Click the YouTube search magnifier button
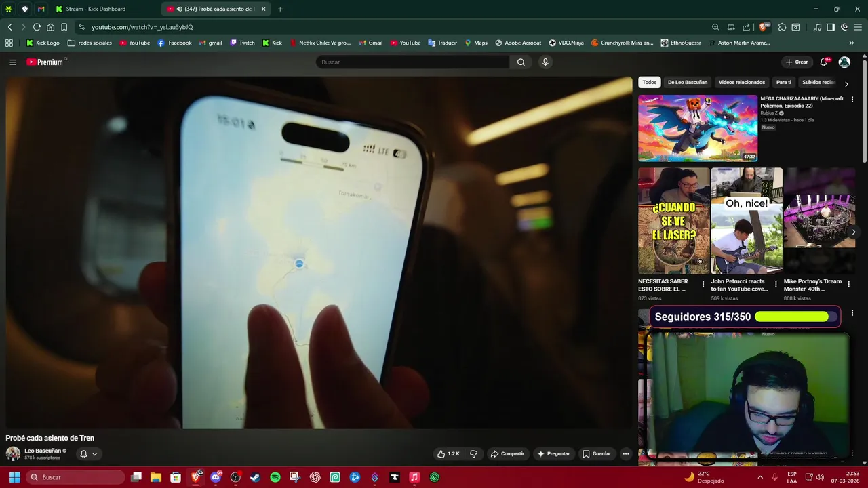 pos(521,62)
